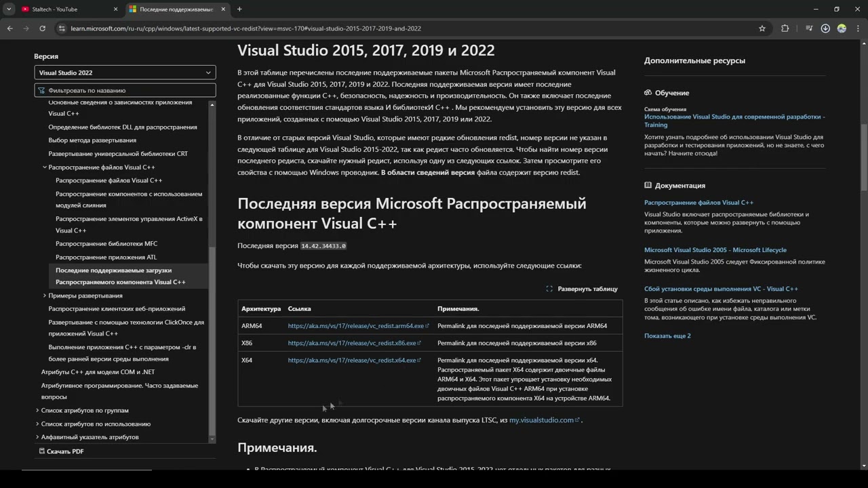Click the version number 14.42.34433.0
Viewport: 868px width, 488px height.
[x=323, y=245]
